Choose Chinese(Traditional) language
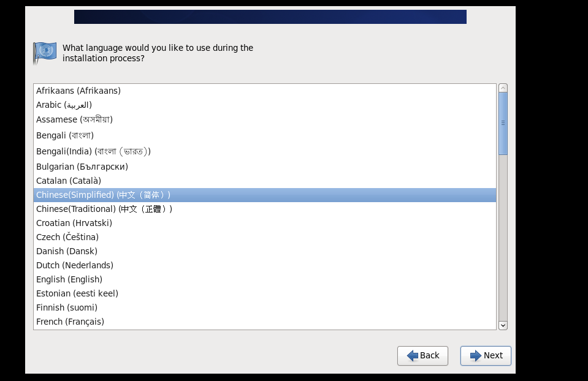Screen dimensions: 588x381 click(x=265, y=209)
